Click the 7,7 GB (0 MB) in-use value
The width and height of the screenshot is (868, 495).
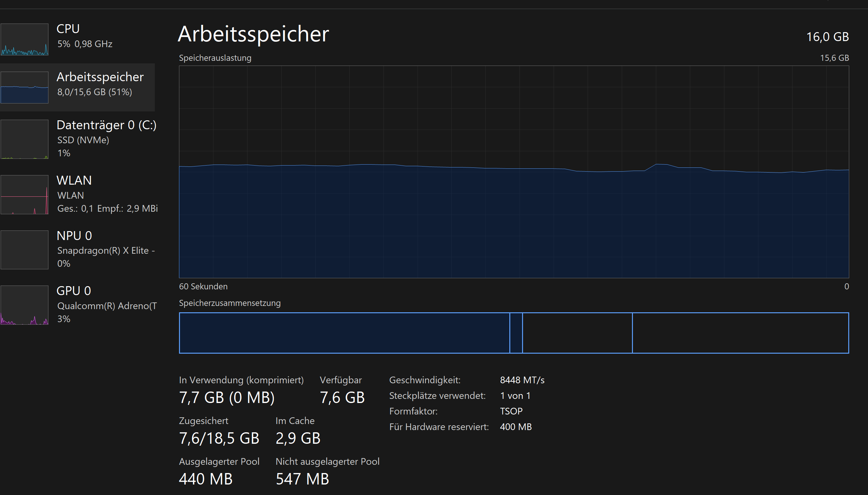(x=227, y=397)
